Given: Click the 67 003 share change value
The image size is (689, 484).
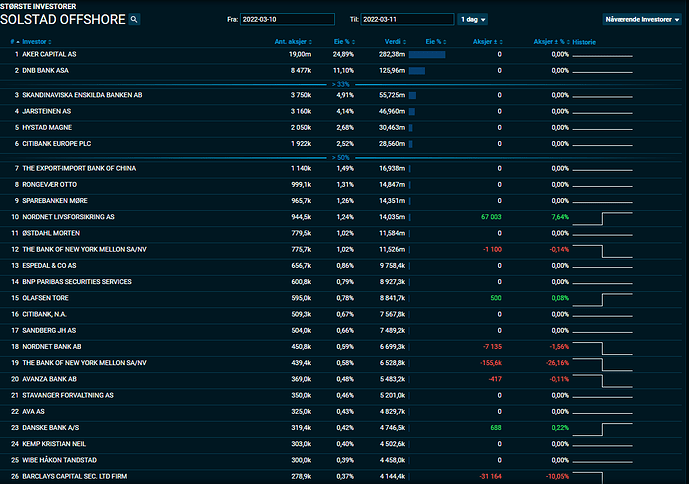Looking at the screenshot, I should pyautogui.click(x=491, y=217).
